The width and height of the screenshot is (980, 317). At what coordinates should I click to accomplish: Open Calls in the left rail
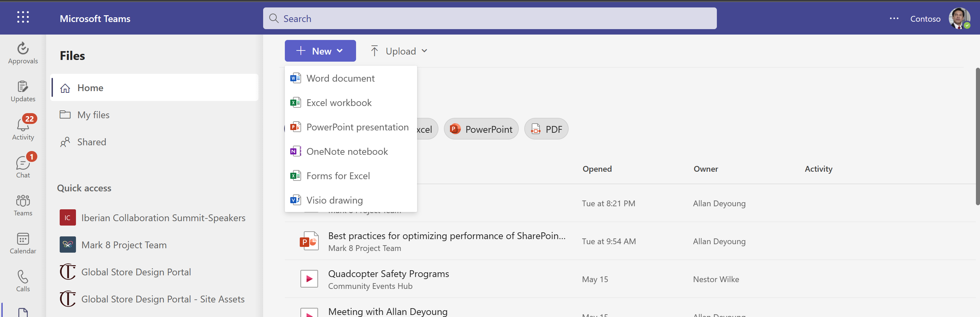[23, 281]
